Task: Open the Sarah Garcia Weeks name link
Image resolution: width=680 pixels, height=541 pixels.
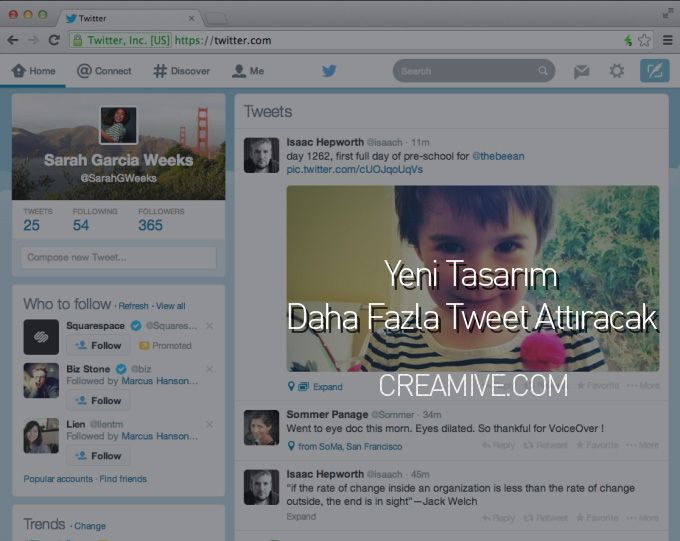Action: pos(118,160)
